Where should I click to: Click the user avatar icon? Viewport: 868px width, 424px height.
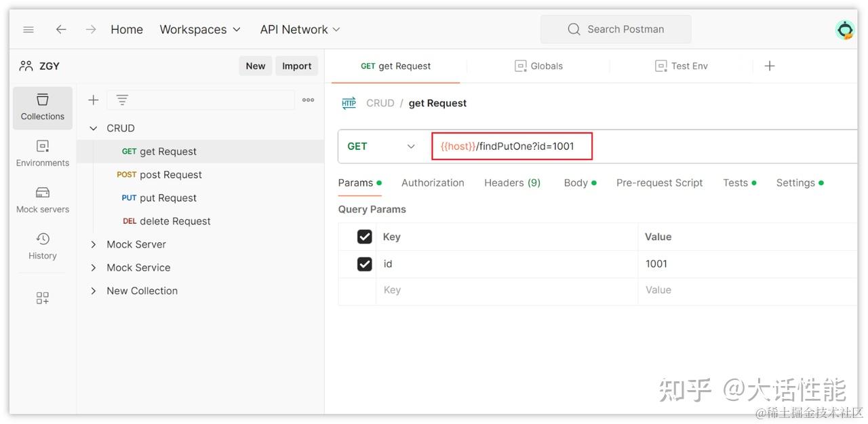(845, 30)
